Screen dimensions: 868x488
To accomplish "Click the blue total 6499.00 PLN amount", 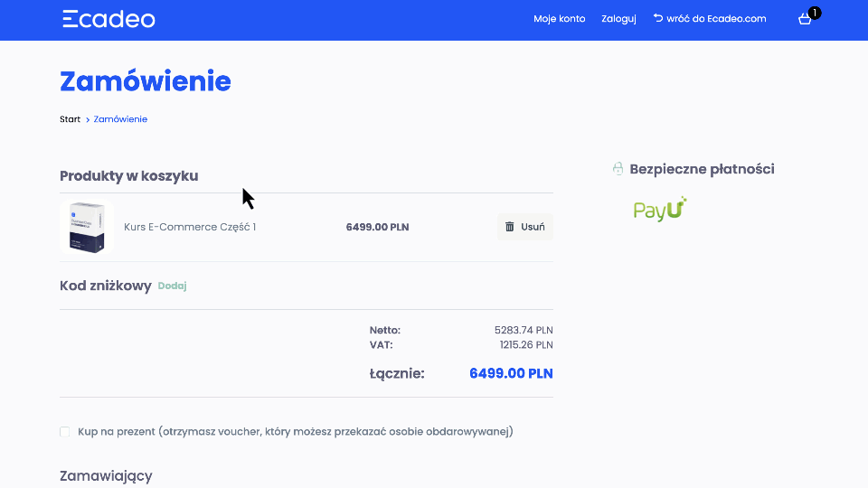I will coord(511,373).
